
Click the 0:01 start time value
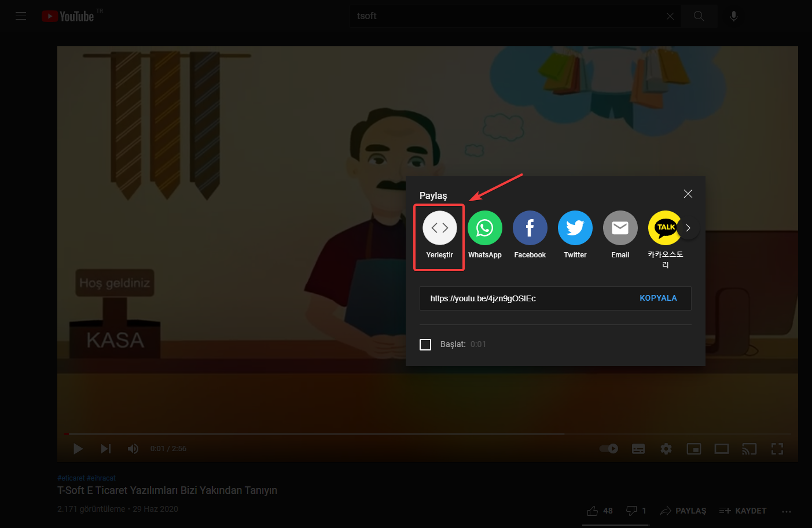click(478, 344)
